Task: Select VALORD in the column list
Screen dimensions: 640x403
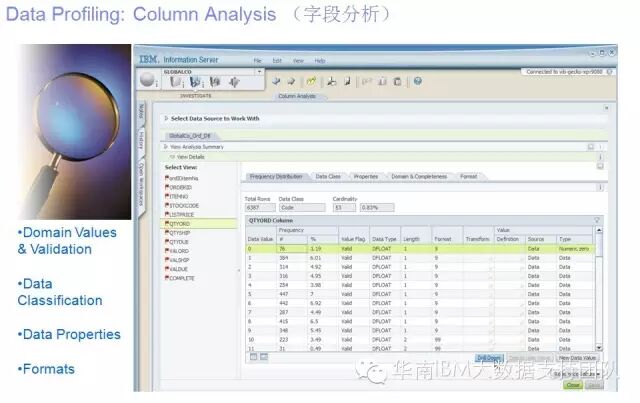Action: pos(177,251)
